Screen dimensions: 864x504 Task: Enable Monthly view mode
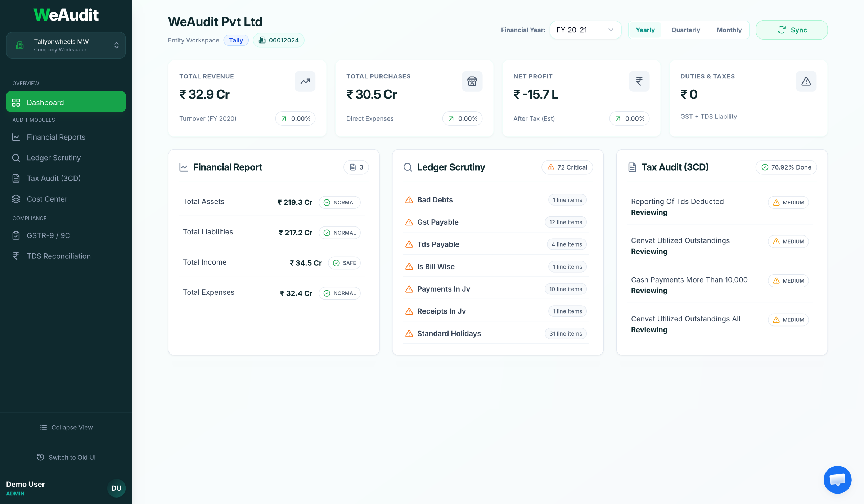pyautogui.click(x=729, y=30)
